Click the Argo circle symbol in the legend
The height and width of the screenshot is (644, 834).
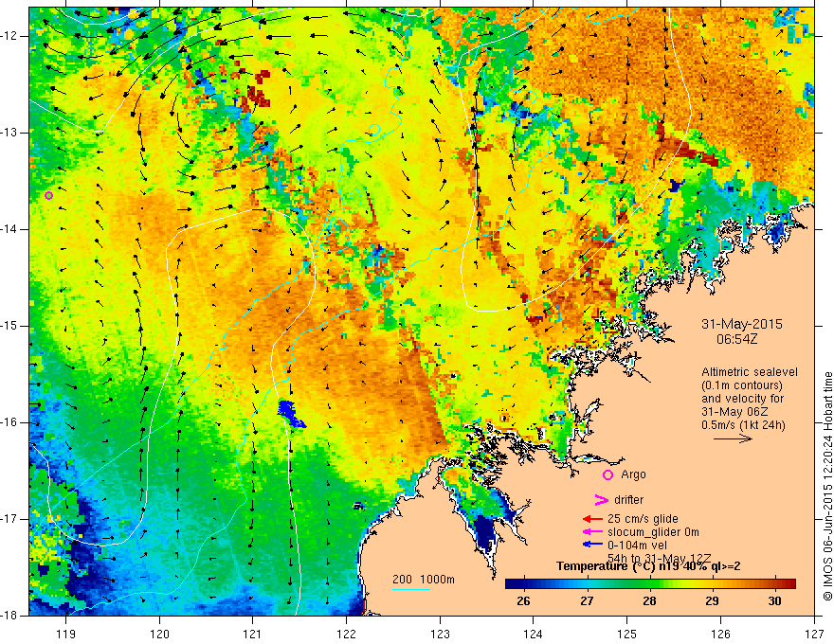607,475
